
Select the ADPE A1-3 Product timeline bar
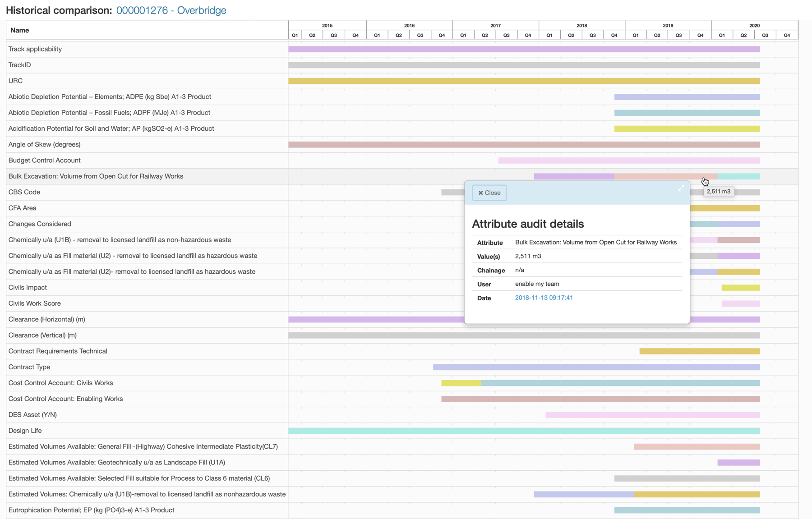pos(687,97)
